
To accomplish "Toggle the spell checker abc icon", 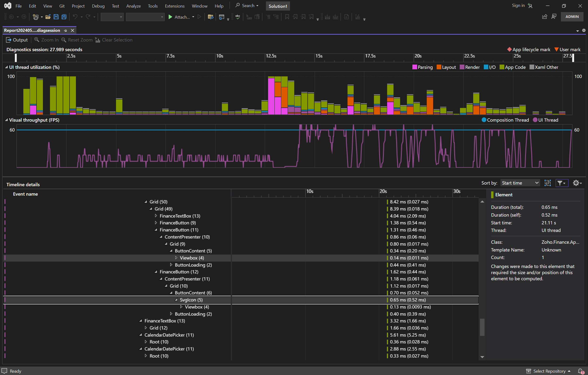I will [238, 17].
